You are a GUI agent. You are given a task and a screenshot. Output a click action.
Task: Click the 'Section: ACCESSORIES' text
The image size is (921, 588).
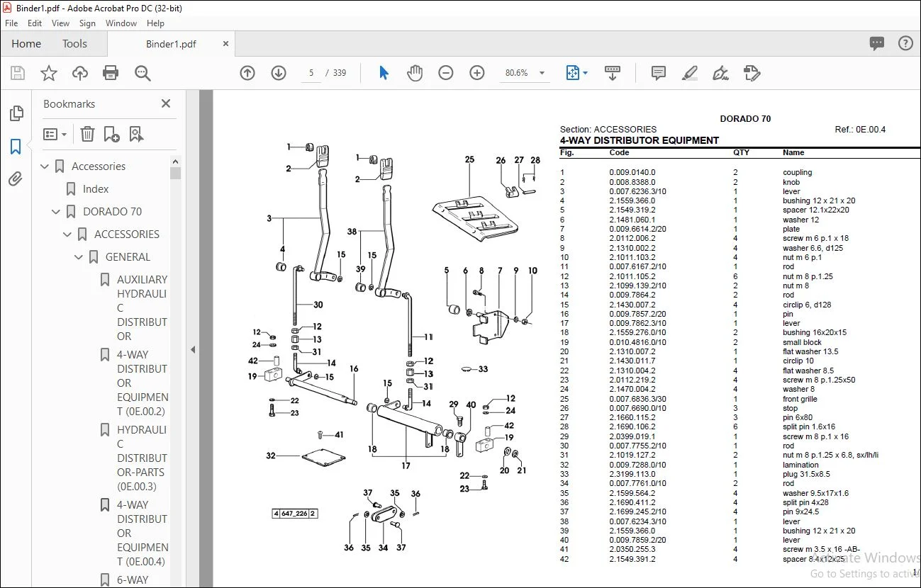(608, 130)
